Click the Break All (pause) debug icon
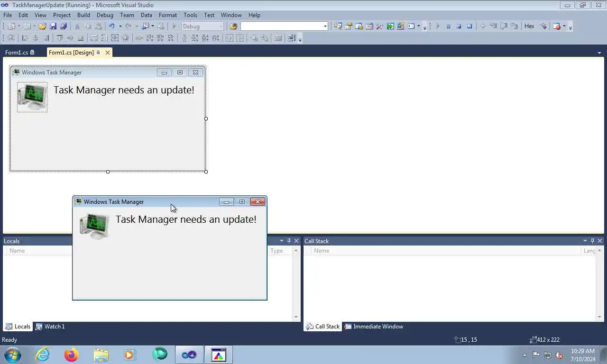This screenshot has width=607, height=364. pos(448,27)
